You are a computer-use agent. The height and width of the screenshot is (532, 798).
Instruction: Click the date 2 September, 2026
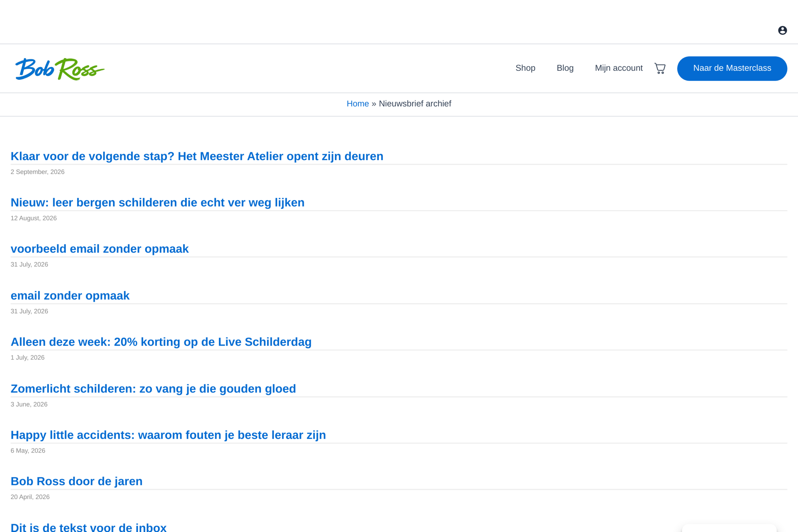pos(37,172)
